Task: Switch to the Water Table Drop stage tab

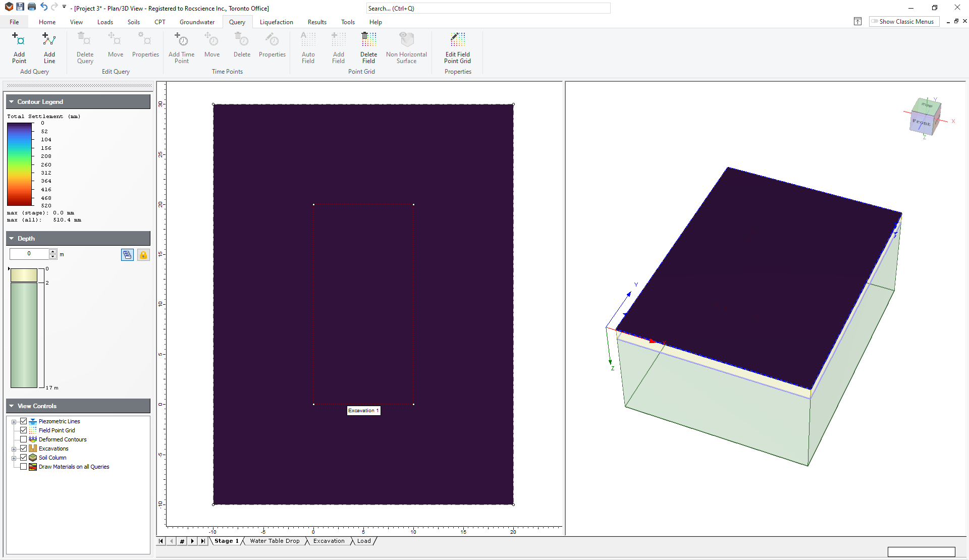Action: click(x=275, y=541)
